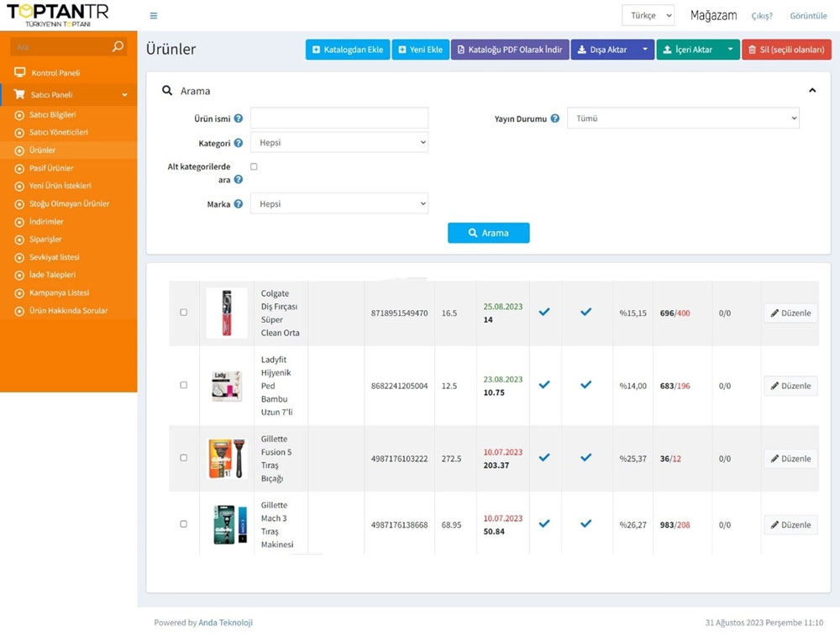Click the Gillette Fusion 5 second checkmark
Screen dimensions: 840x637
pos(586,457)
